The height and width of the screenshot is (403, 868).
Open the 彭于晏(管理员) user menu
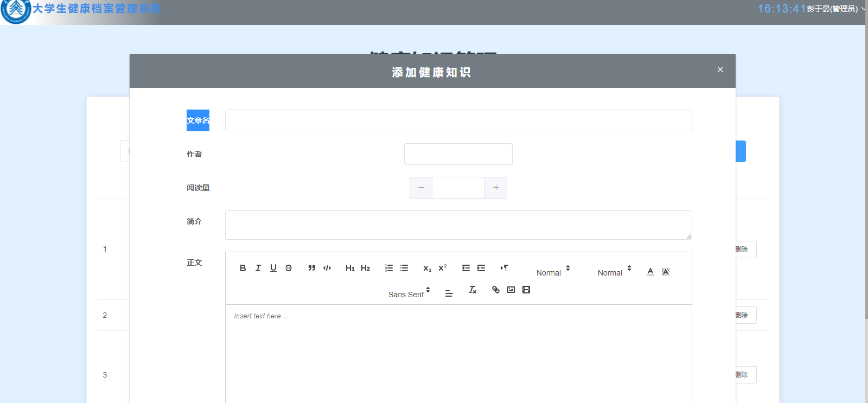pyautogui.click(x=835, y=9)
